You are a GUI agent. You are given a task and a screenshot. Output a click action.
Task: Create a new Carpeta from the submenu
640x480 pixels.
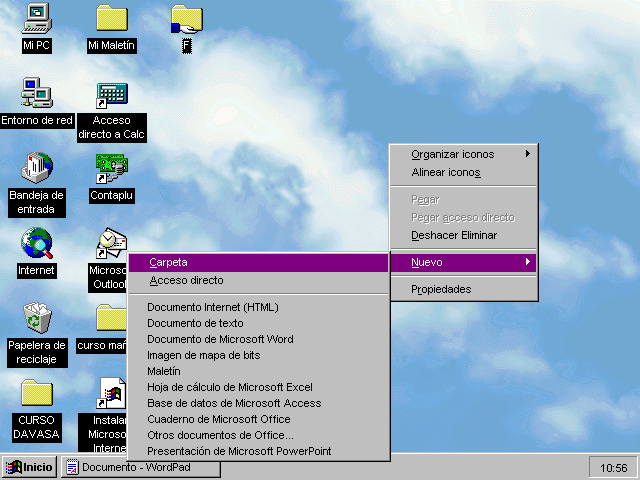[258, 262]
